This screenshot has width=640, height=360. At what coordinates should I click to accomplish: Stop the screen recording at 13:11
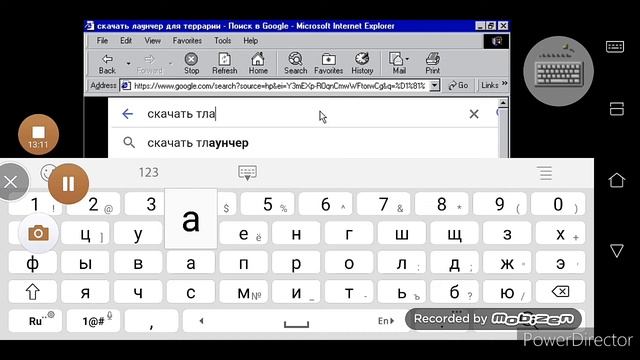tap(38, 135)
